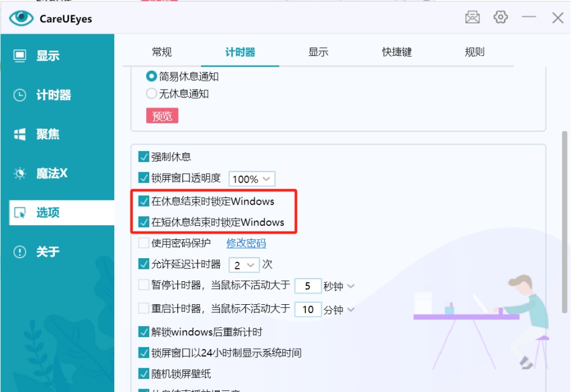Switch to the 规则 tab

click(x=474, y=52)
